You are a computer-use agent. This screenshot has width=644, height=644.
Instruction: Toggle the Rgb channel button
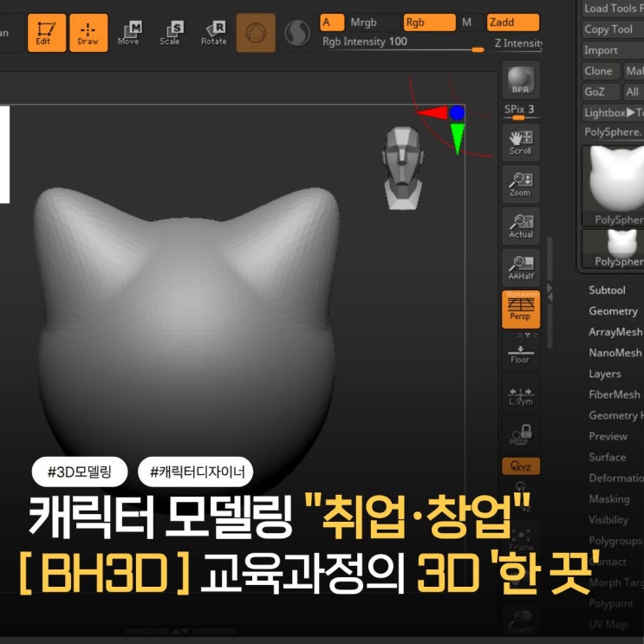(429, 23)
